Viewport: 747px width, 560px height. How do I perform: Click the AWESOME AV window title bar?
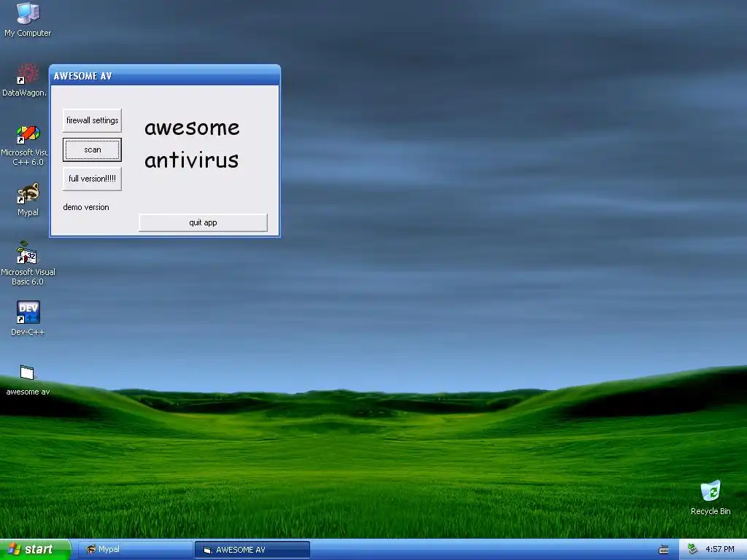pos(165,76)
